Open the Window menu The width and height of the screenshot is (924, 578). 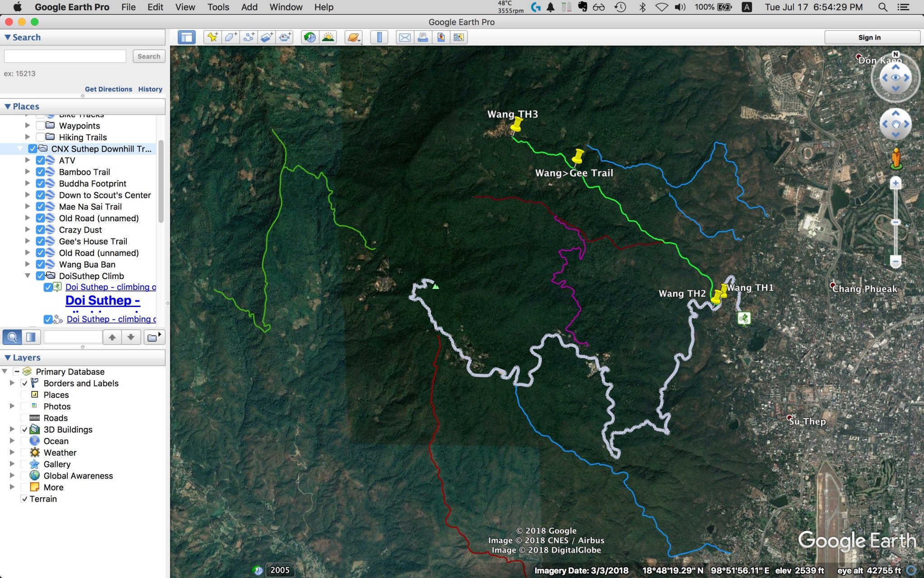[x=286, y=7]
